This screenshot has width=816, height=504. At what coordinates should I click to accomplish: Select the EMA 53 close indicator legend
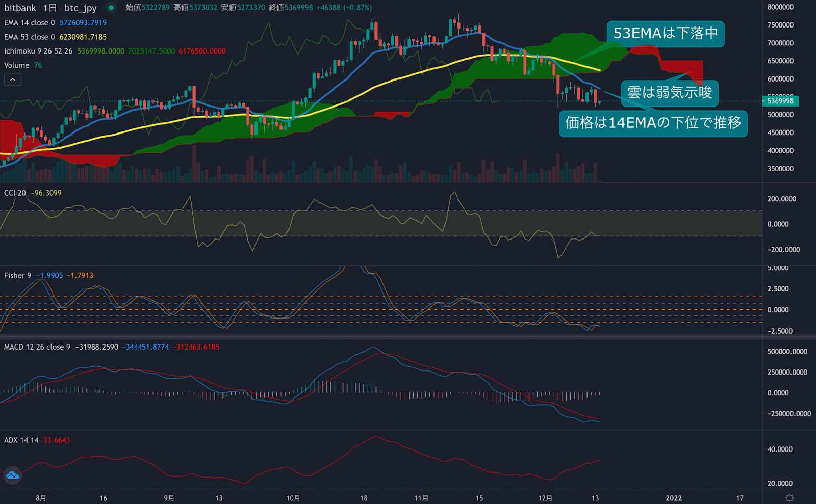pyautogui.click(x=30, y=37)
